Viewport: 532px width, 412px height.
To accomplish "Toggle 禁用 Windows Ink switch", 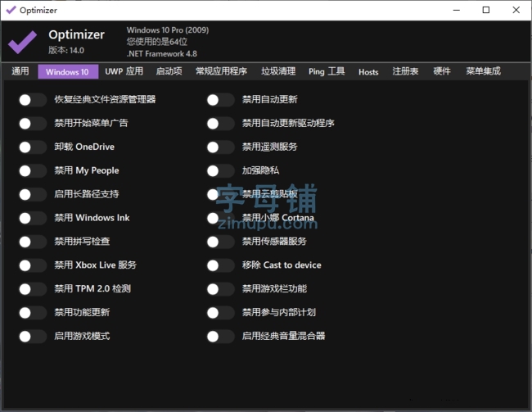I will point(33,218).
